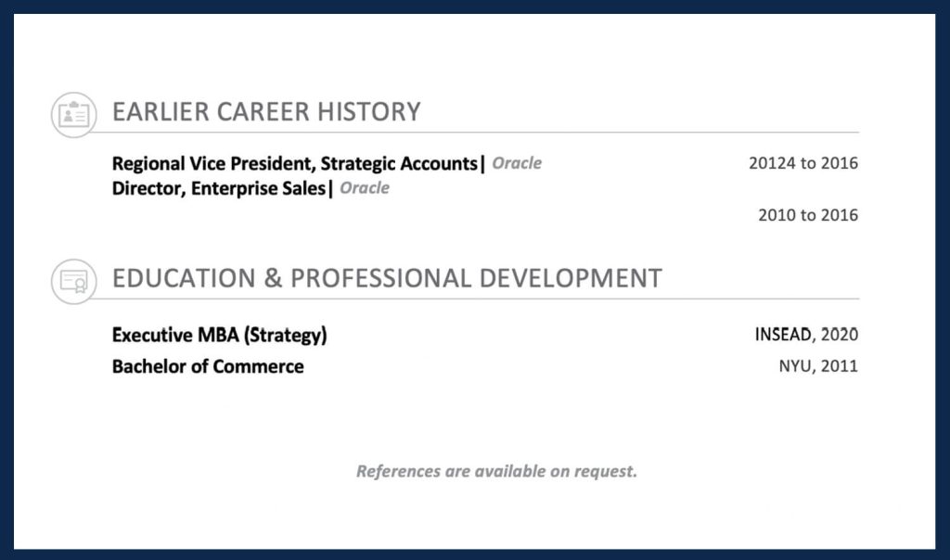Click the ID badge icon beside Earlier Career History
Image resolution: width=950 pixels, height=560 pixels.
(73, 115)
